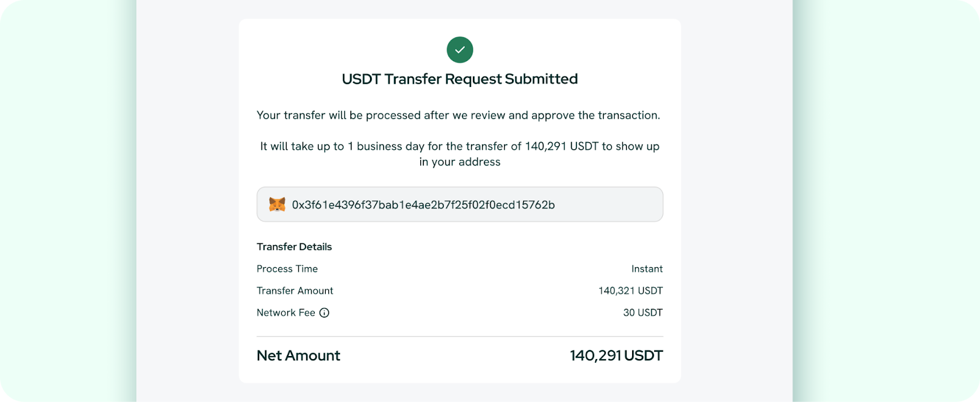
Task: Click the 'in your address' text line
Action: [x=460, y=162]
